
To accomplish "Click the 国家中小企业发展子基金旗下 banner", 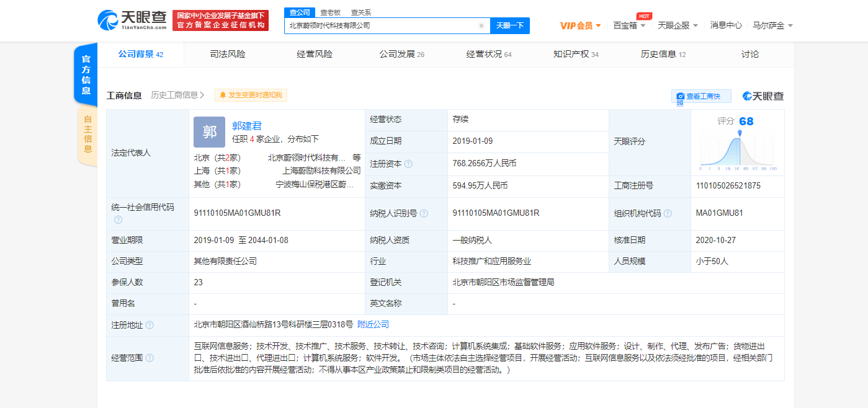I will (x=220, y=20).
